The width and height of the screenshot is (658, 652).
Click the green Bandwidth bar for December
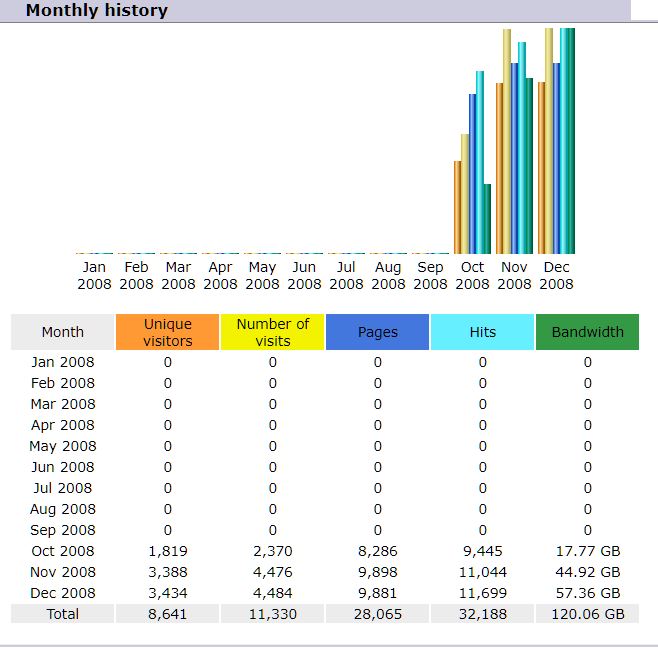coord(571,140)
